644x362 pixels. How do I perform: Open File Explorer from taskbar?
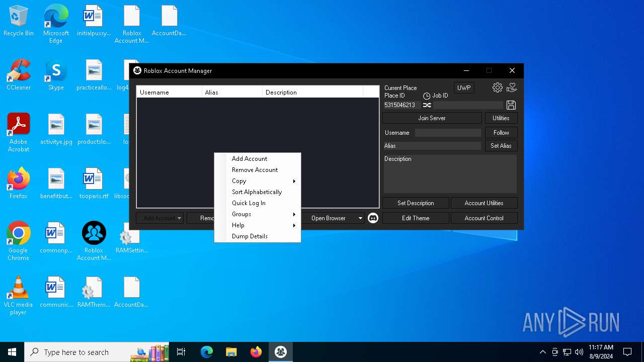(x=231, y=352)
